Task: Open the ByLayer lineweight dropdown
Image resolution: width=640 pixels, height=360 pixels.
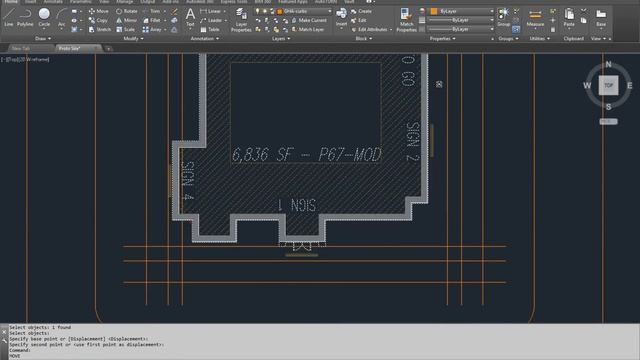Action: (491, 20)
